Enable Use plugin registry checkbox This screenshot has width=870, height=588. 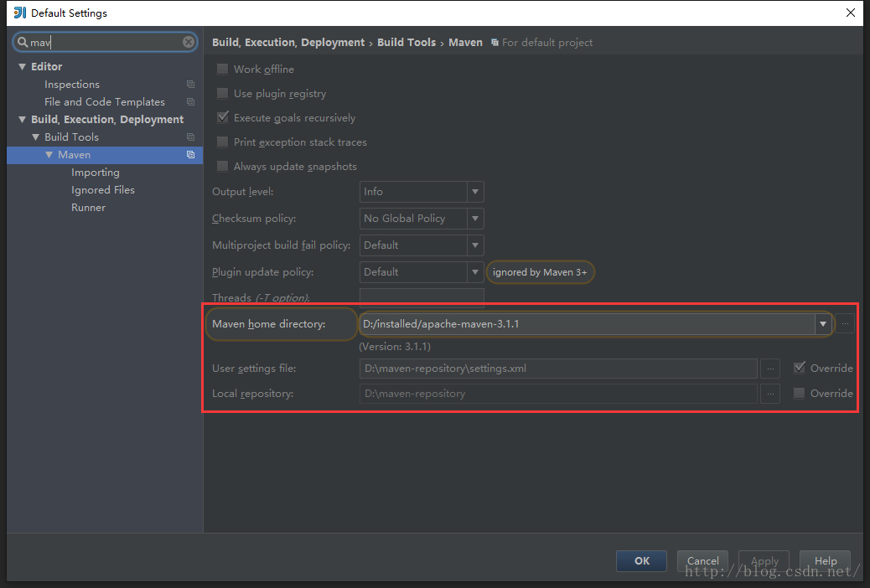coord(222,93)
